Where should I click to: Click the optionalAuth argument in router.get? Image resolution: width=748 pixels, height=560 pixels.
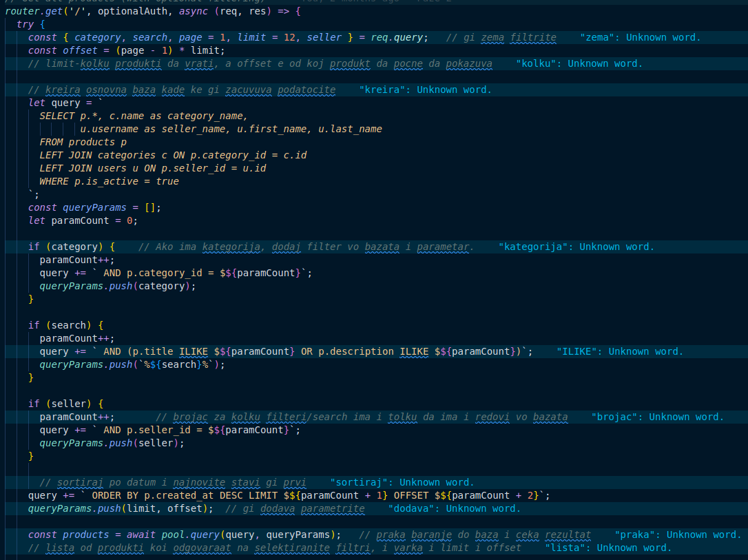pos(128,12)
